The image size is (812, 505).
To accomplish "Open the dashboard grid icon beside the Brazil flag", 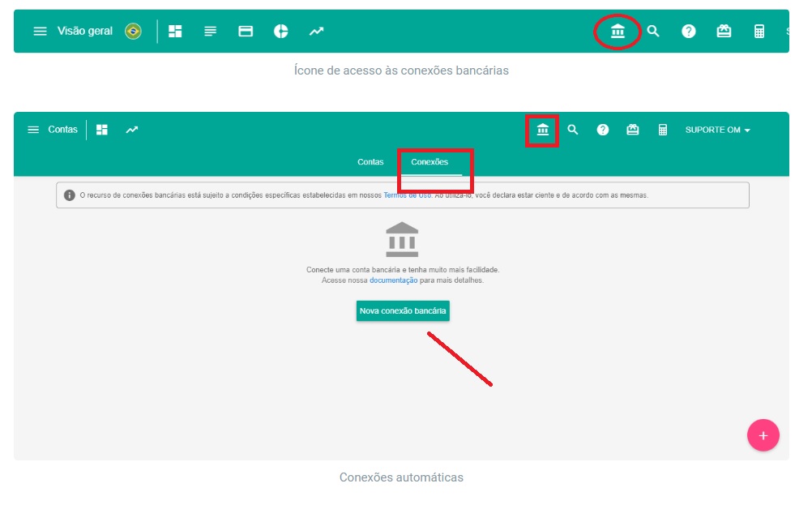I will tap(175, 32).
